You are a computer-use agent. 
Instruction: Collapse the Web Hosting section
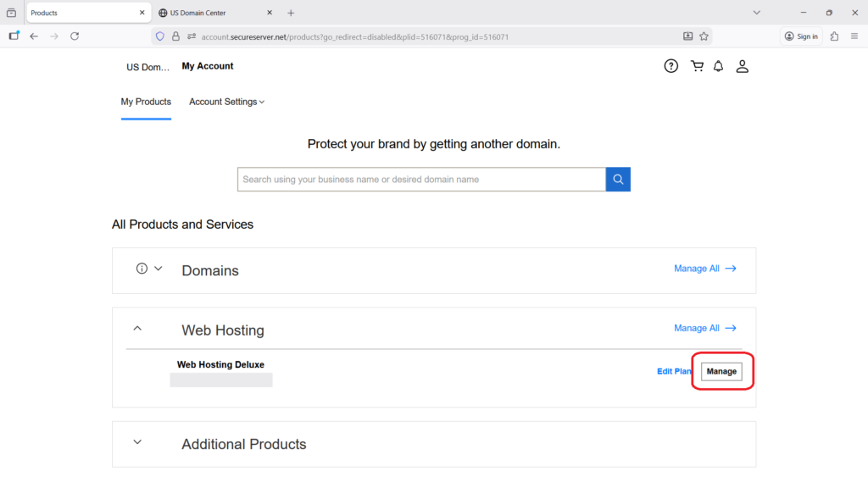[x=138, y=329]
